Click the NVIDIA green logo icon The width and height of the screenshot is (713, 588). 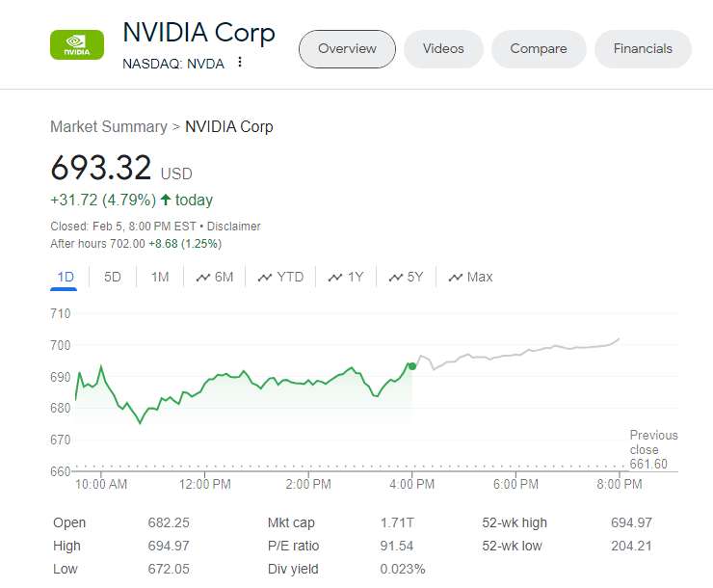click(x=76, y=44)
